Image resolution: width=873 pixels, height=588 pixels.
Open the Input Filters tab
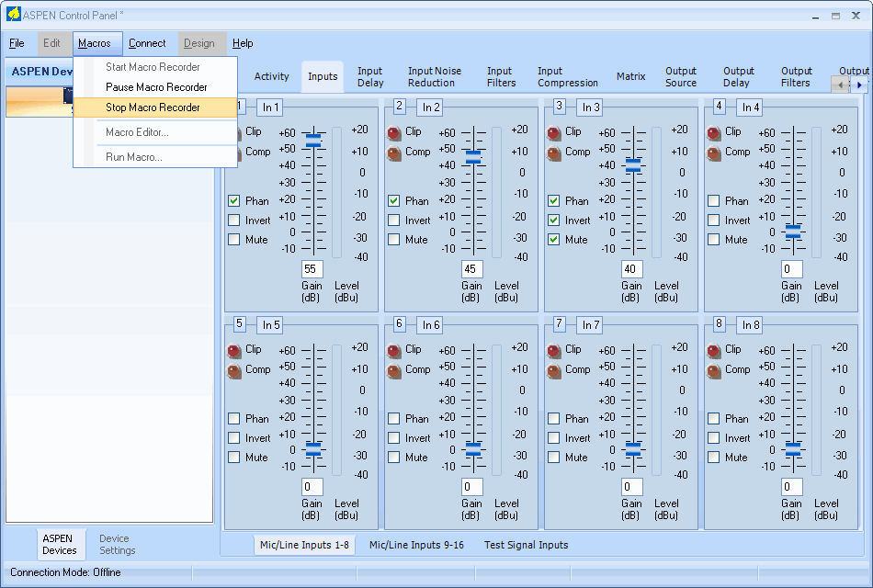click(x=501, y=77)
